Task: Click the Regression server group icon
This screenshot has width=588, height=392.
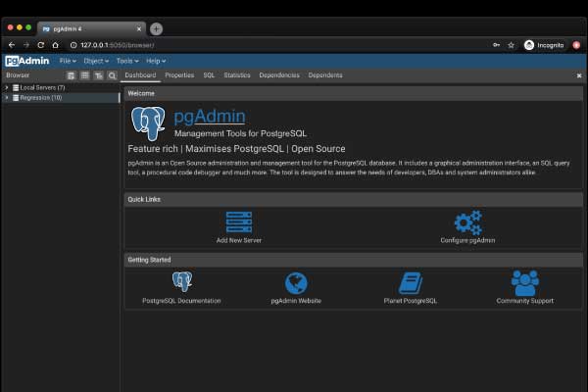Action: [x=16, y=98]
